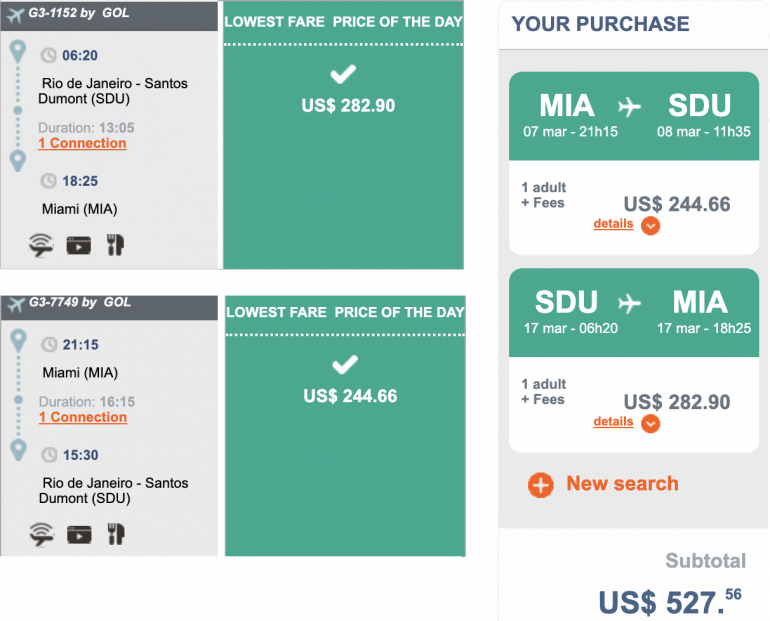Expand details arrow under US$ 244.66 purchase
The height and width of the screenshot is (621, 770).
click(x=650, y=225)
